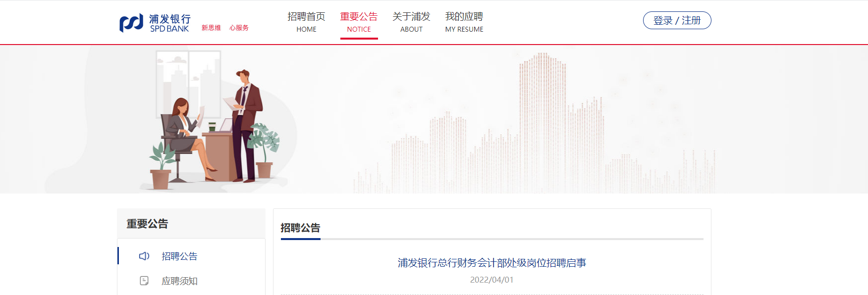Viewport: 868px width, 295px height.
Task: Click the 新思维 心服务 slogan text
Action: 225,28
